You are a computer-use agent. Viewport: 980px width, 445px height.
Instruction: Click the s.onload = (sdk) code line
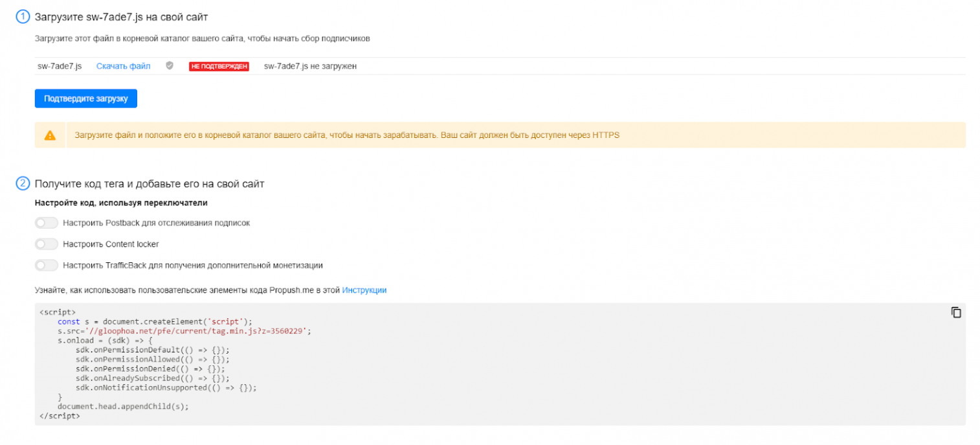105,340
